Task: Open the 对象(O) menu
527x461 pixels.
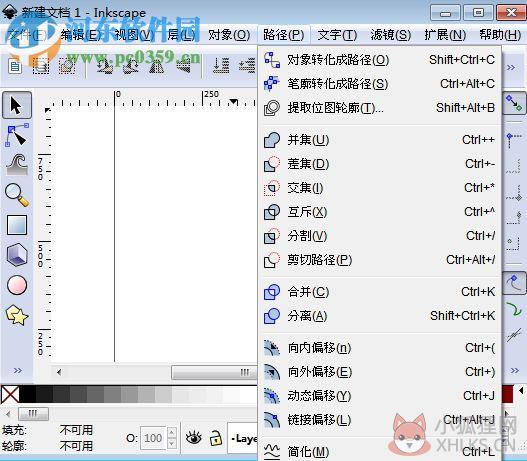Action: point(229,35)
